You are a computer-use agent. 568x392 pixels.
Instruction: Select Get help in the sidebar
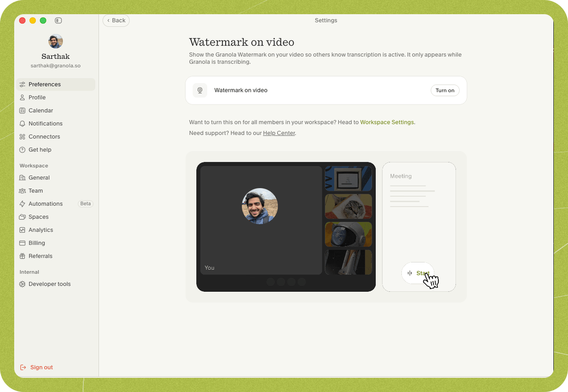point(56,150)
